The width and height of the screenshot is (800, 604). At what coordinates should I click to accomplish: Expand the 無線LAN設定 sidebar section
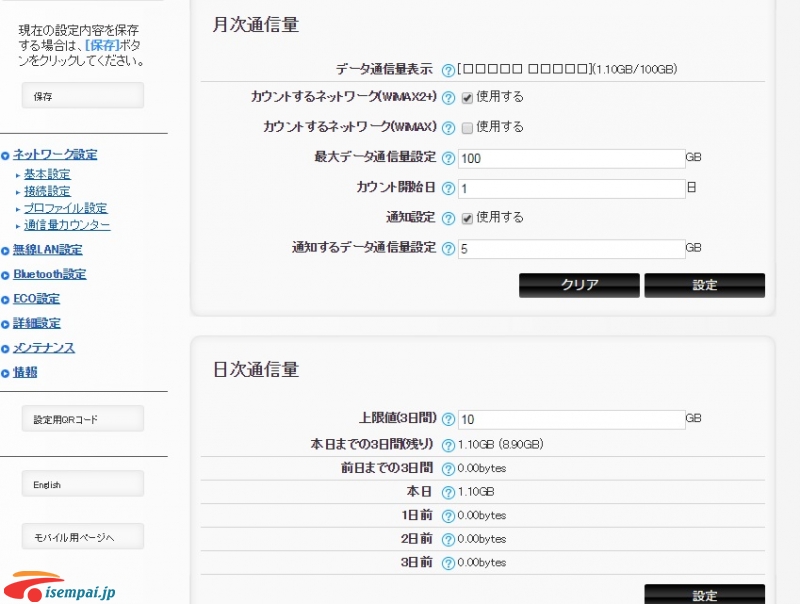pyautogui.click(x=47, y=250)
